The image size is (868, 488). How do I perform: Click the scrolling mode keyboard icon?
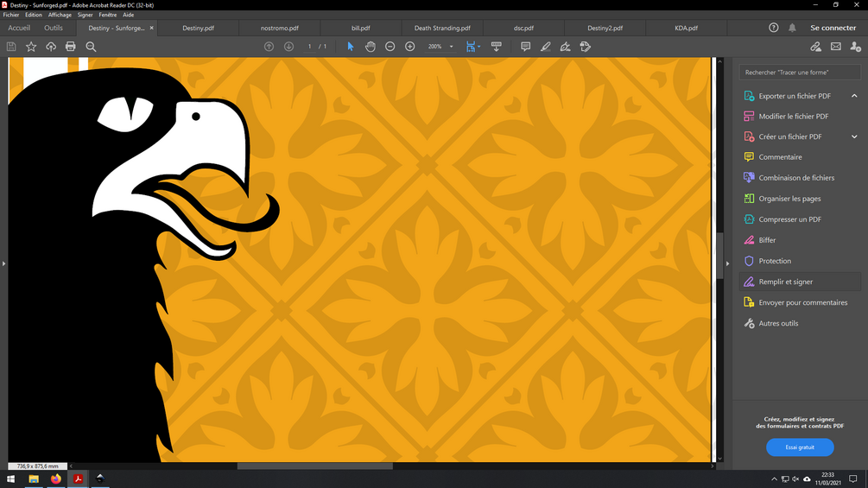497,47
